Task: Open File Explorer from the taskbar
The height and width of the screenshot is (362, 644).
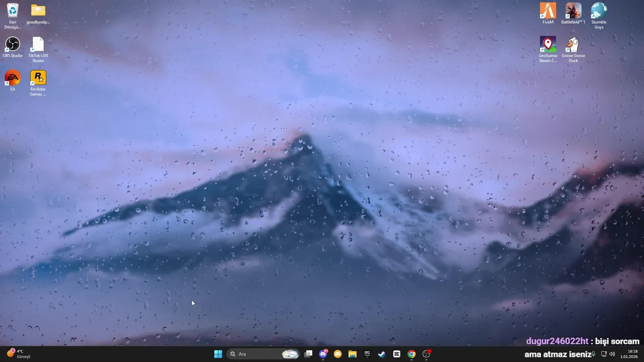Action: click(353, 354)
